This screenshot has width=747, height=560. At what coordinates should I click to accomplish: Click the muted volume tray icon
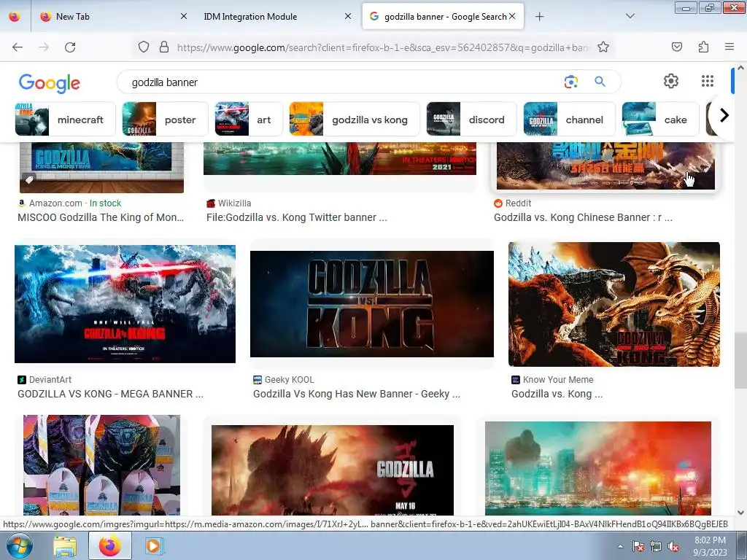[x=673, y=547]
